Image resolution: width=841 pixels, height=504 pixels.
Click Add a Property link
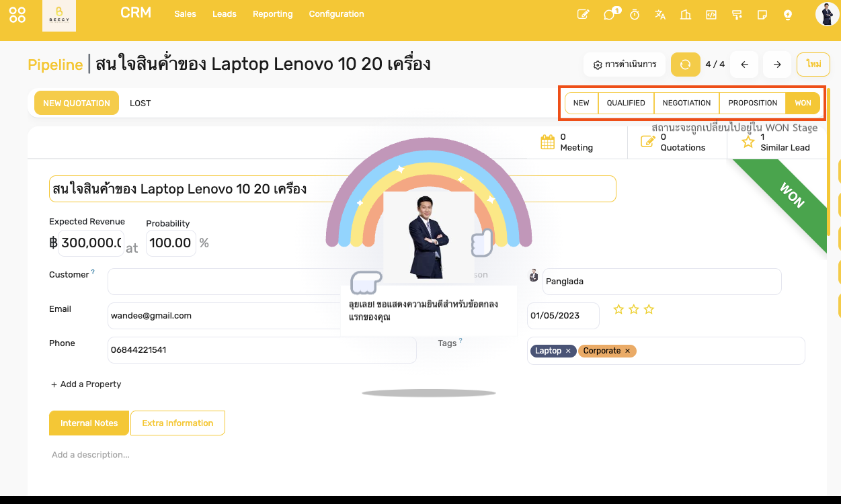[86, 384]
